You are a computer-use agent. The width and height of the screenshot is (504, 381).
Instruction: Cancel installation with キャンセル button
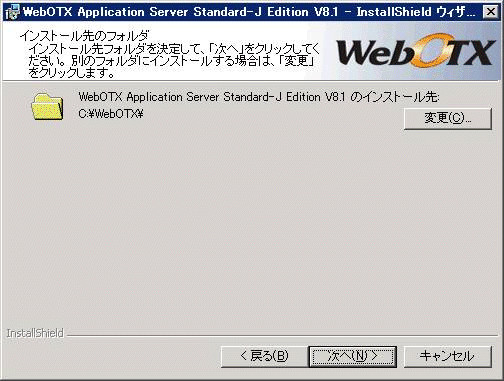[448, 356]
